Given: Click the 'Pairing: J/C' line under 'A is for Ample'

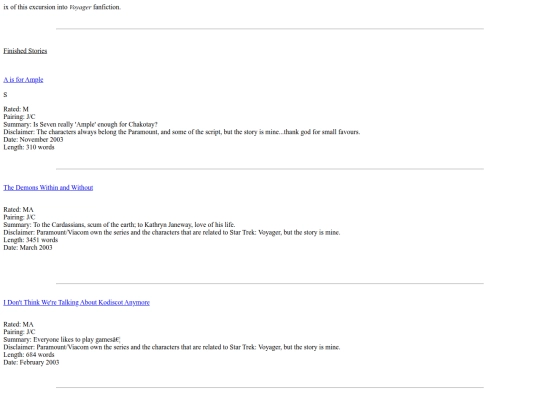Looking at the screenshot, I should point(19,117).
